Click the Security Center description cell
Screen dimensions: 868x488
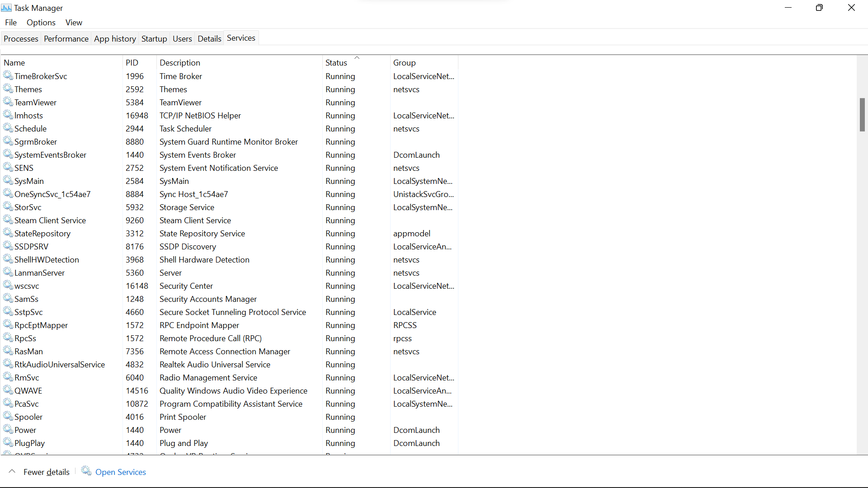click(186, 286)
